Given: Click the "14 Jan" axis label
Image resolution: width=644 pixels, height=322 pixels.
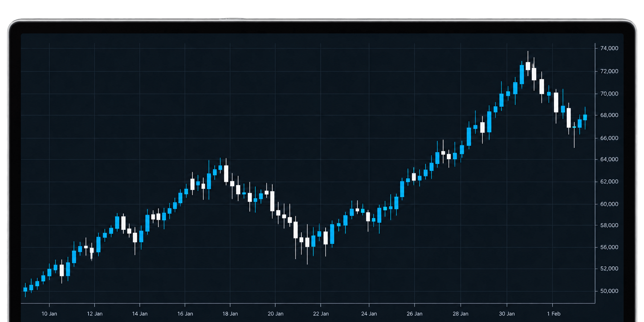Looking at the screenshot, I should tap(140, 314).
